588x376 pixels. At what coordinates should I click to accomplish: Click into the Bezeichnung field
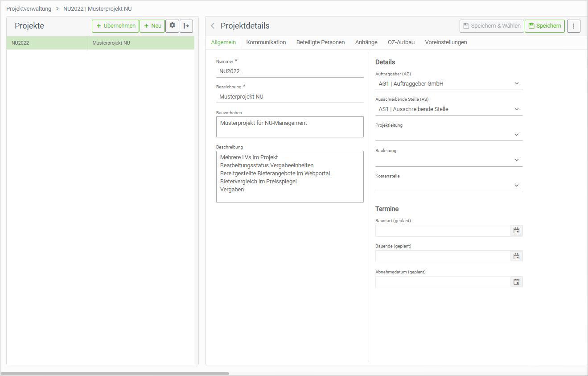290,96
